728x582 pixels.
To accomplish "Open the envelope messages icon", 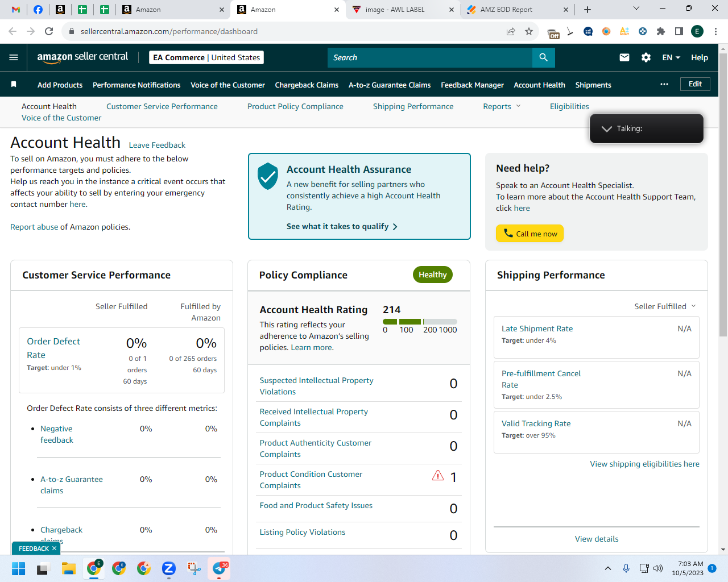I will click(624, 57).
